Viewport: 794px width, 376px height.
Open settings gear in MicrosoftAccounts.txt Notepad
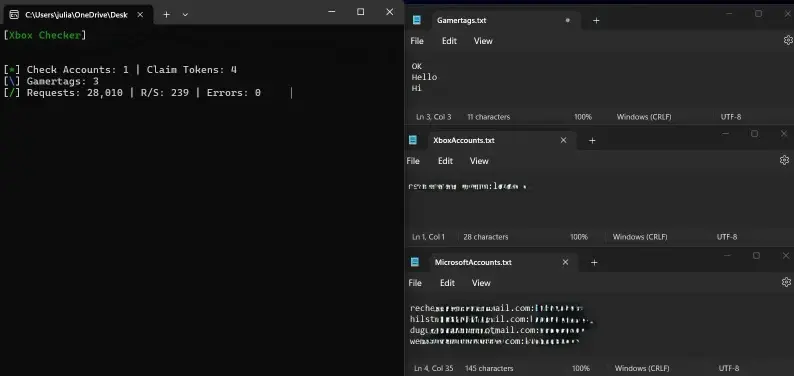coord(786,282)
